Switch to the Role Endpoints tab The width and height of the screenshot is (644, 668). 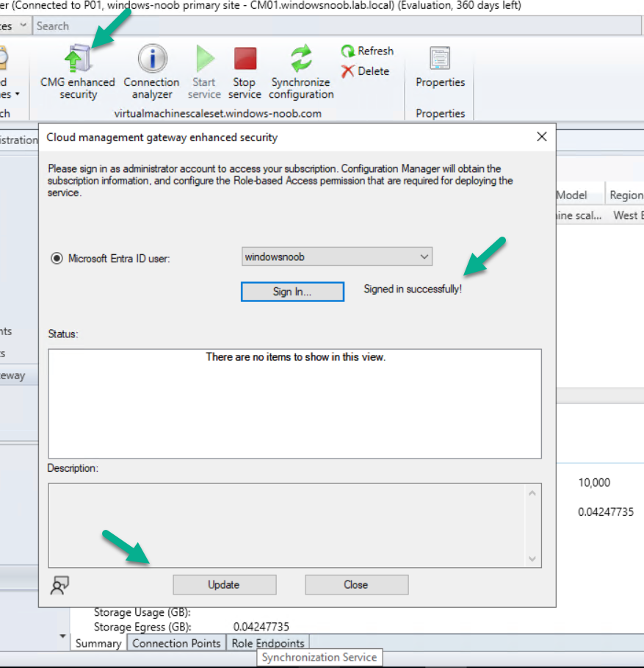[x=268, y=643]
